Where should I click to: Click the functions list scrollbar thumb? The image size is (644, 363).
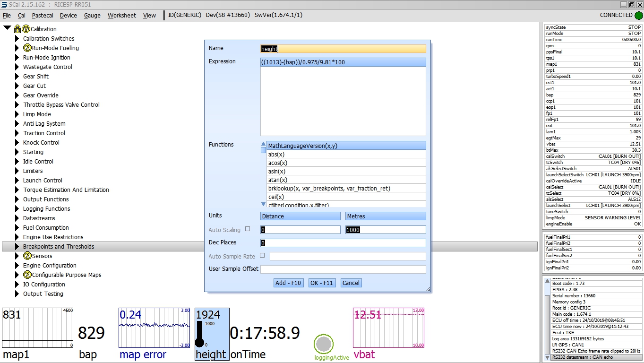click(263, 150)
